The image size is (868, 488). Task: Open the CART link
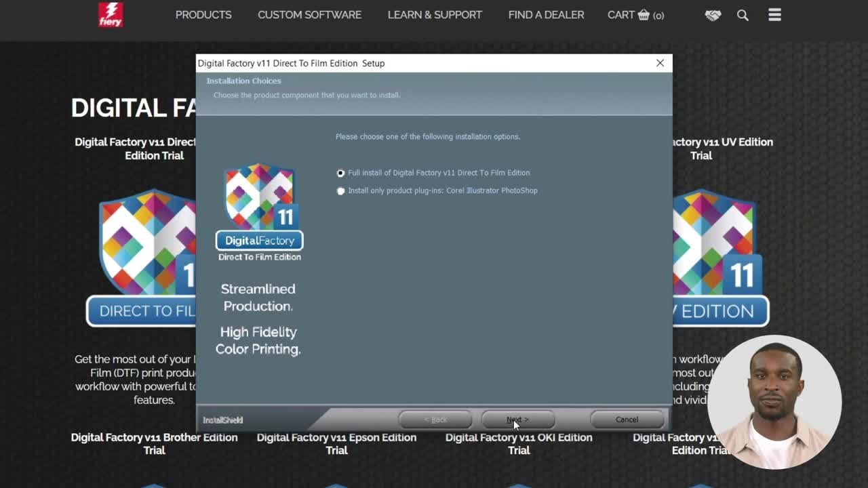[635, 15]
